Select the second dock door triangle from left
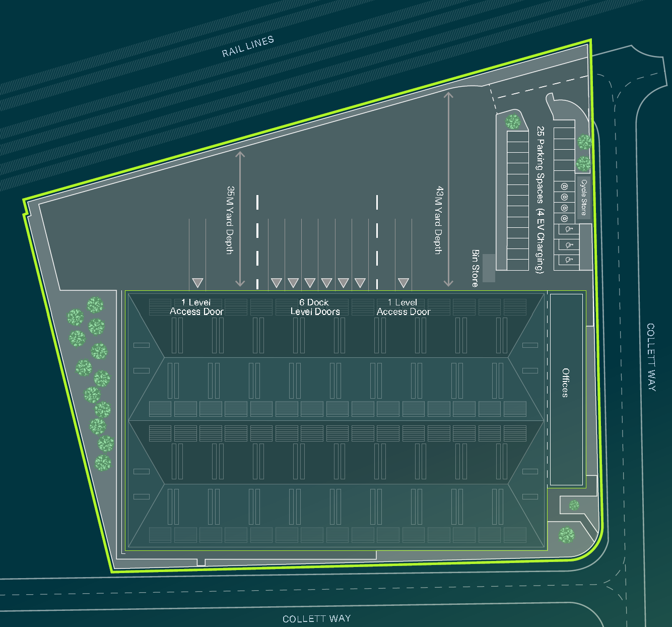Screen dimensions: 672x627 point(293,283)
